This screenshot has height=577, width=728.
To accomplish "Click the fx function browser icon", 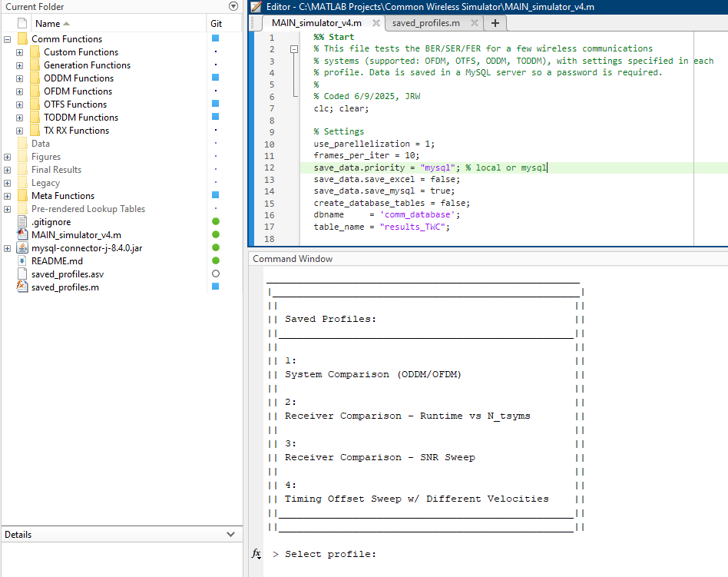I will point(256,554).
